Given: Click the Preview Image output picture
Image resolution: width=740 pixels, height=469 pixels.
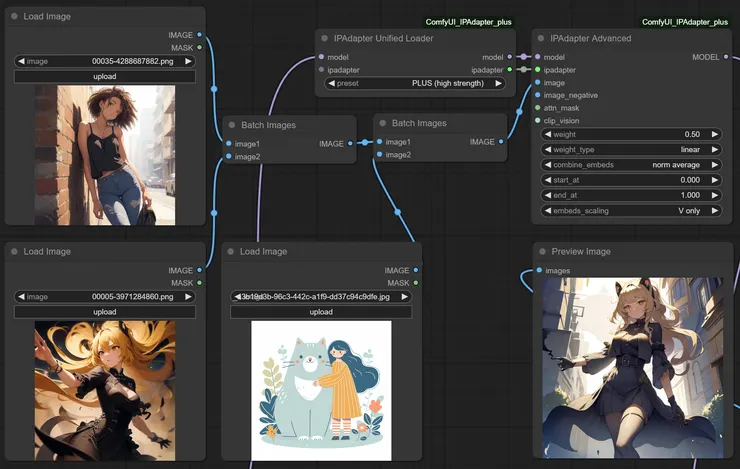Looking at the screenshot, I should click(632, 368).
